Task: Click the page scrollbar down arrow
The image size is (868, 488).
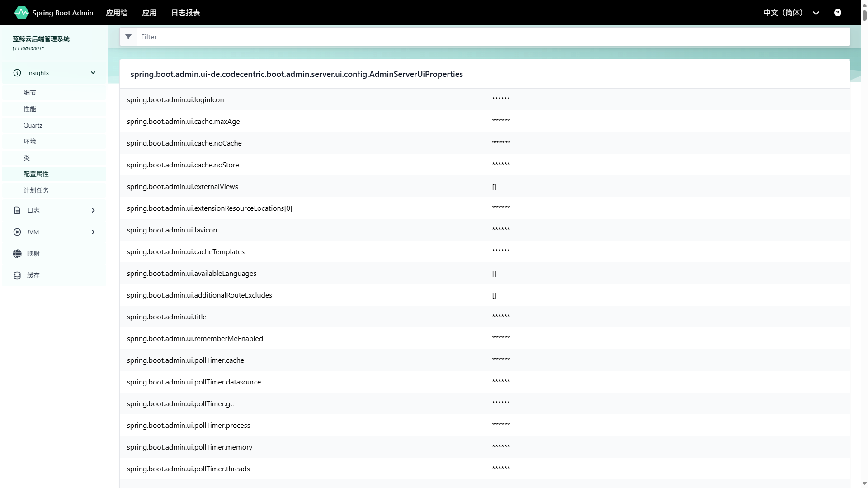Action: (864, 483)
